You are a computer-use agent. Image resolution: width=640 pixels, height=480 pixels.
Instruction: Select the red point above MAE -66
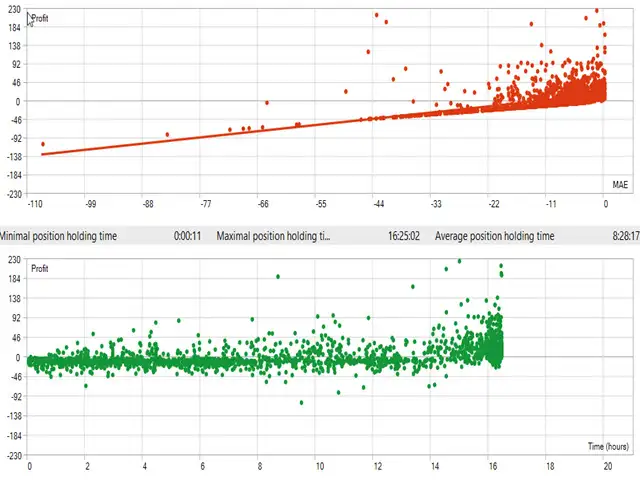point(266,103)
